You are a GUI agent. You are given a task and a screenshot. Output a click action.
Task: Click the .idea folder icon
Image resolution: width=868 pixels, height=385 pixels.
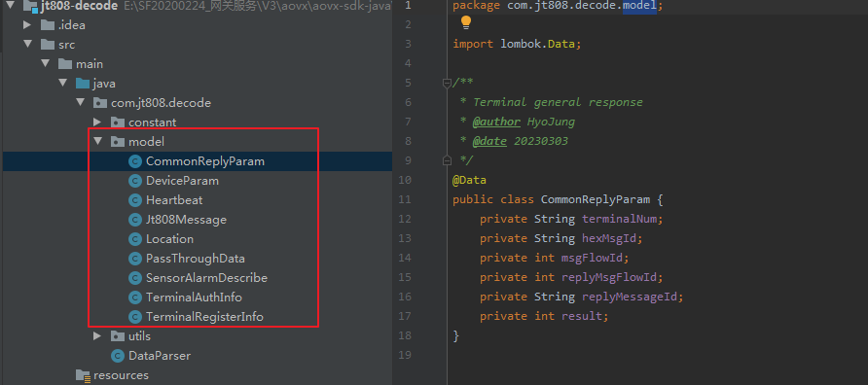click(48, 25)
